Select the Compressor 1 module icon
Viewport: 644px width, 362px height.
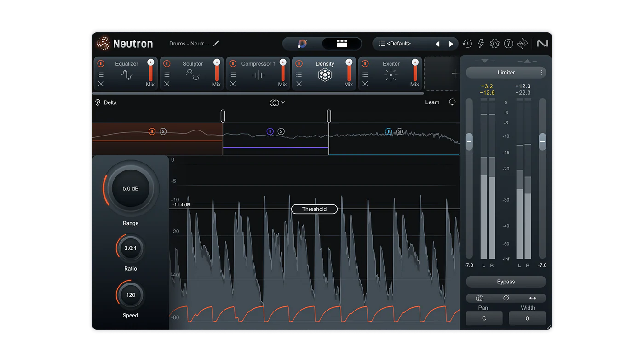259,75
